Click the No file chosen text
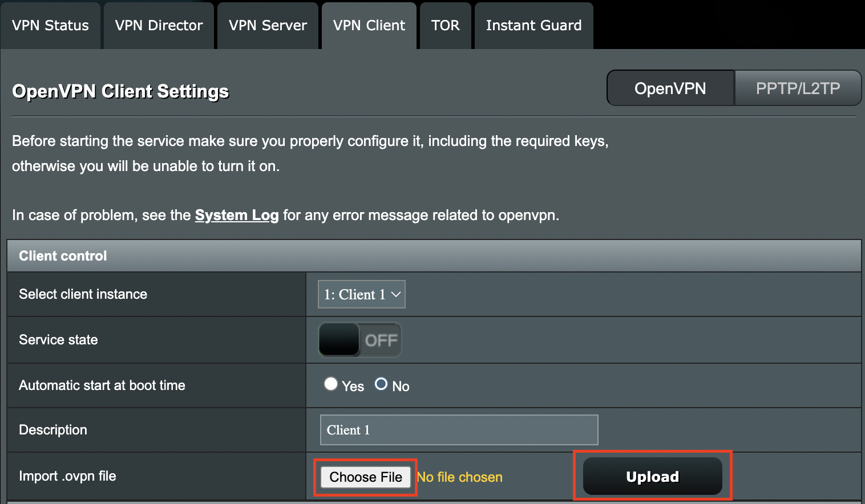This screenshot has height=504, width=865. point(460,477)
